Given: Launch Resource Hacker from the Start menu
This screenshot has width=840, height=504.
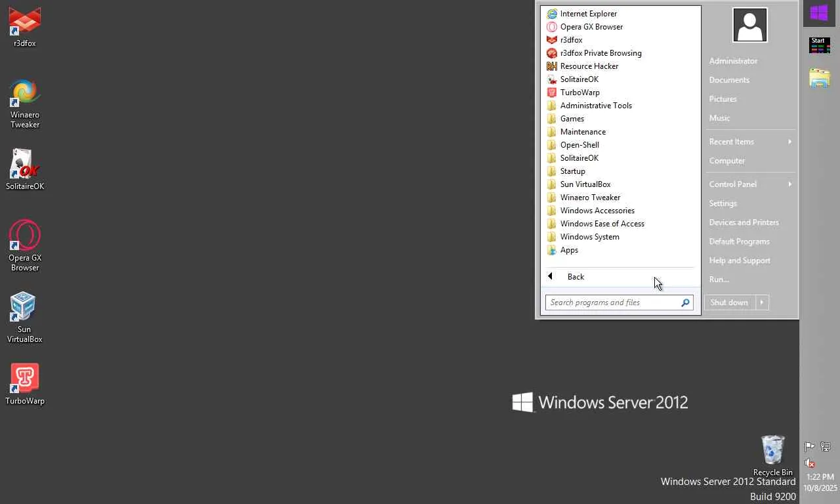Looking at the screenshot, I should pos(620,66).
